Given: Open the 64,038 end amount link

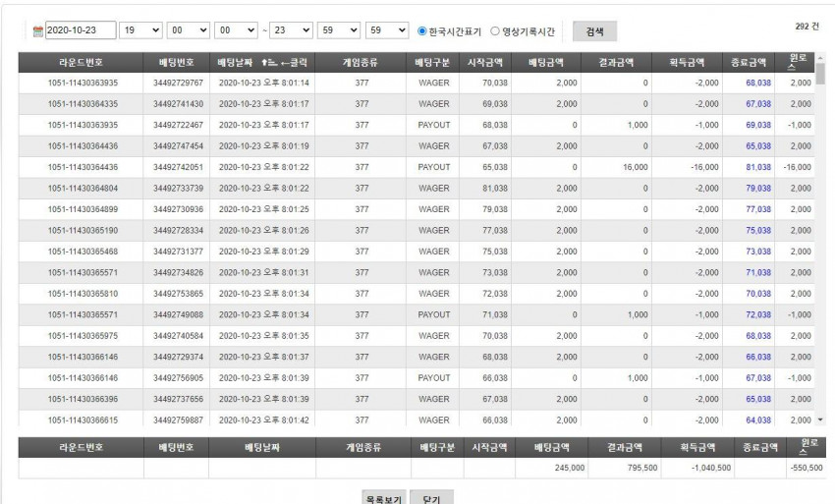Looking at the screenshot, I should [x=758, y=420].
